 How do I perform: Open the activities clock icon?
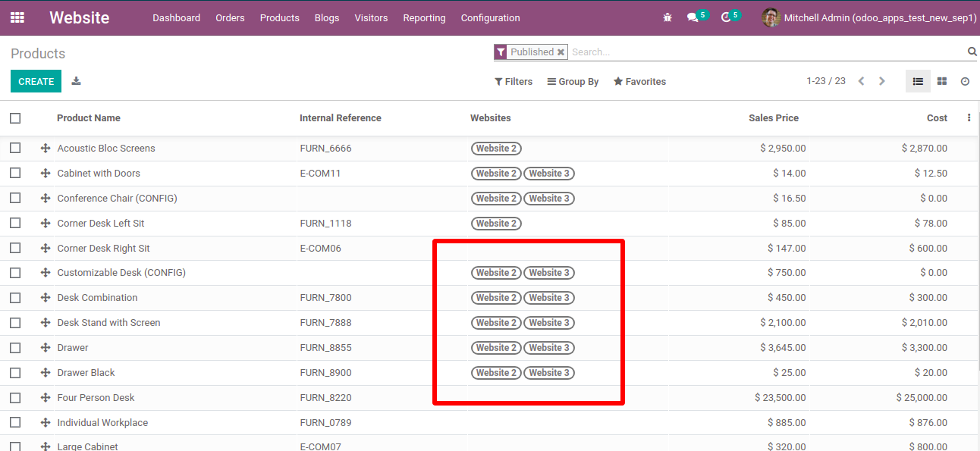(x=726, y=17)
